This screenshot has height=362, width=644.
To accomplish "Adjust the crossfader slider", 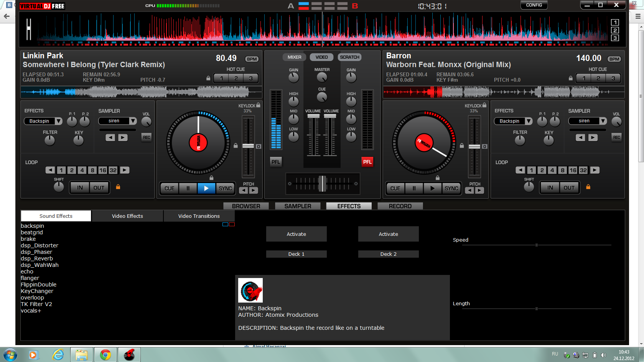I will [x=323, y=184].
